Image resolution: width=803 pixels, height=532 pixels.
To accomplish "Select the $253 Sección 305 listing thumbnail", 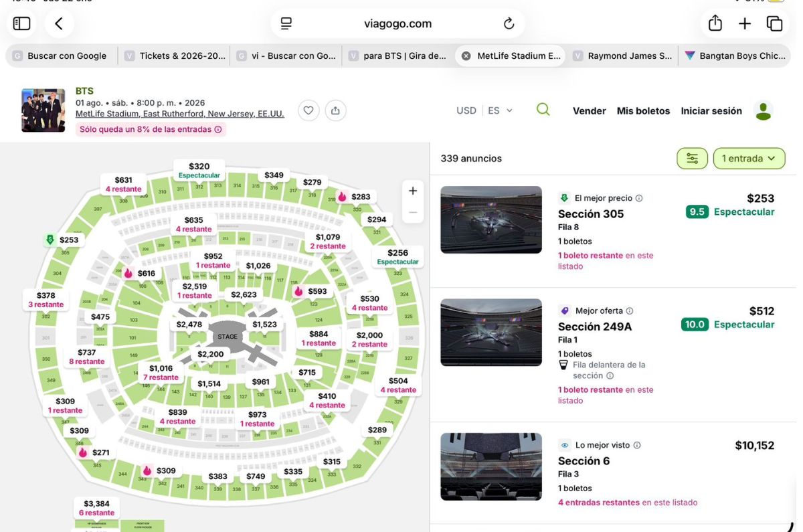I will (x=491, y=220).
